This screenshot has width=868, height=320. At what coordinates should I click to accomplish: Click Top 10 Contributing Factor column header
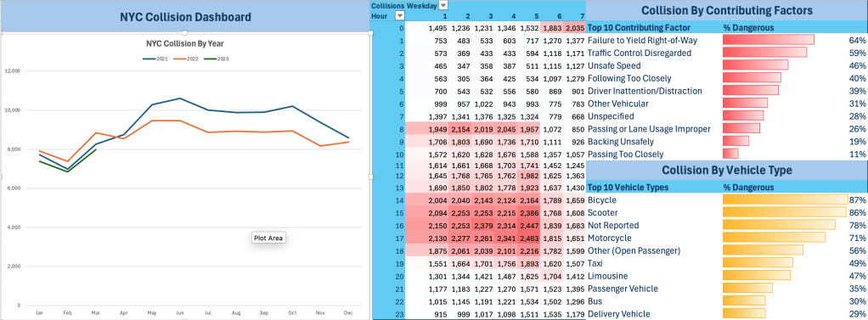tap(639, 27)
